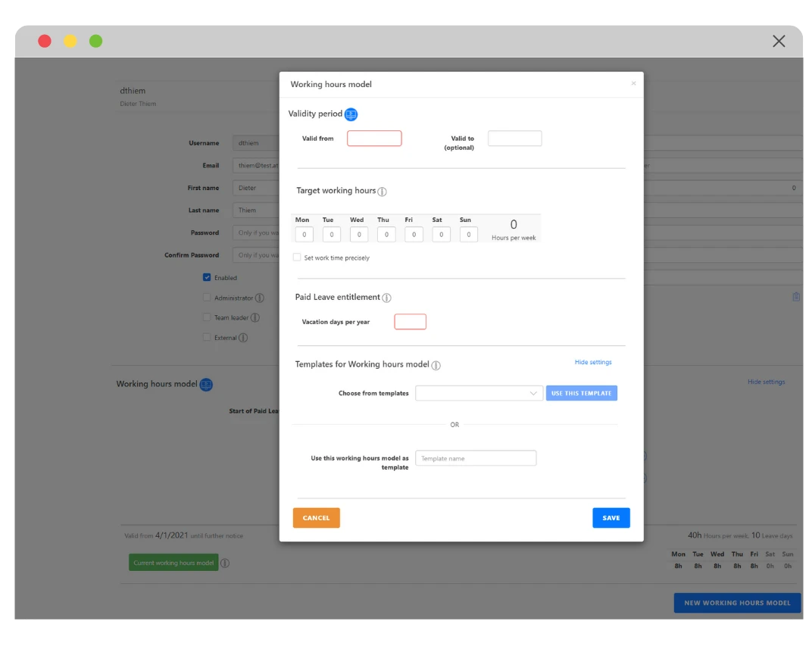The height and width of the screenshot is (646, 812).
Task: Click the Administrator info icon
Action: (258, 298)
